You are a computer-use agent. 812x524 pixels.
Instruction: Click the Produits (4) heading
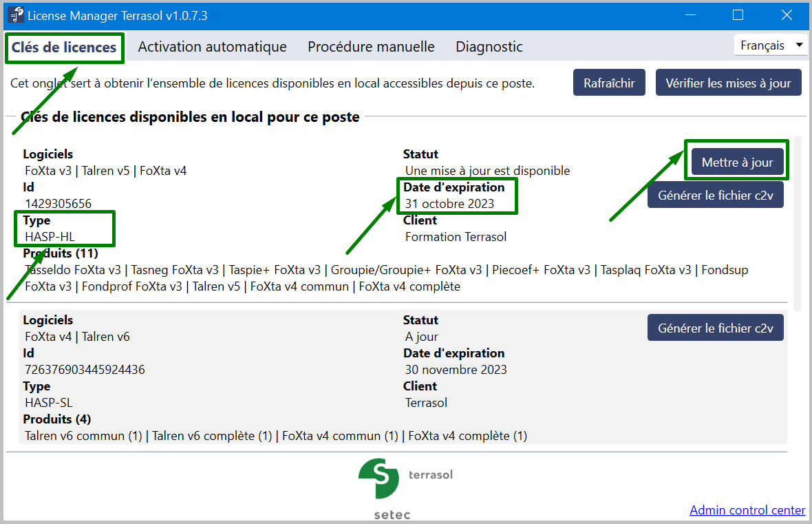[x=57, y=419]
